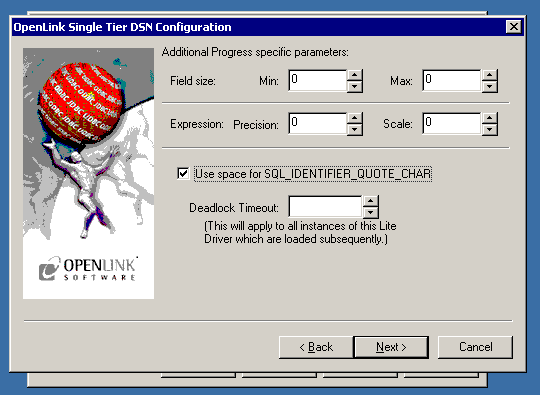
Task: Focus the Scale input box
Action: coord(451,124)
